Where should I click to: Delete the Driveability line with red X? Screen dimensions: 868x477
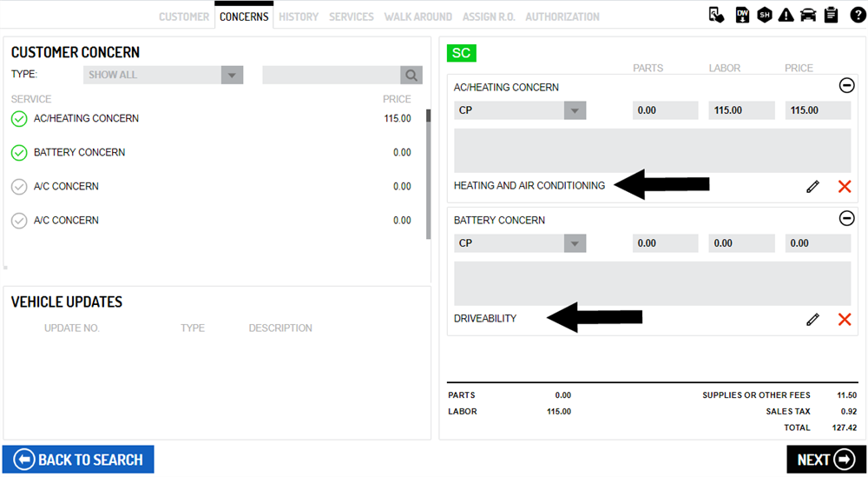(844, 319)
